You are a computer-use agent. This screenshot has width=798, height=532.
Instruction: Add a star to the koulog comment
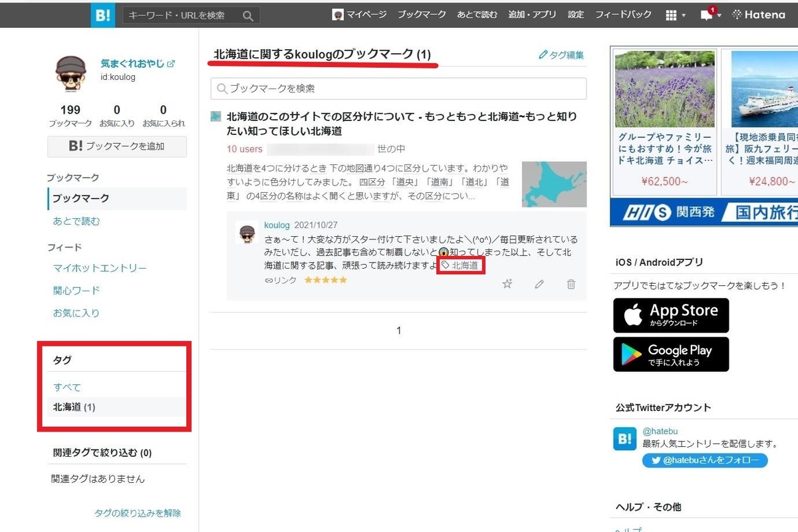point(507,284)
